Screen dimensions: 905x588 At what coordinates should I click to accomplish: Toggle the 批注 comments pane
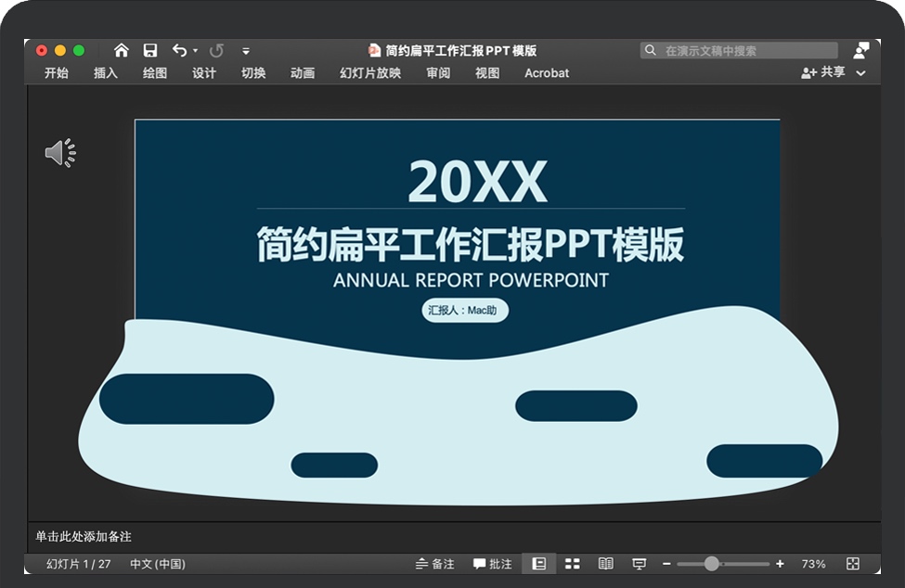click(493, 564)
